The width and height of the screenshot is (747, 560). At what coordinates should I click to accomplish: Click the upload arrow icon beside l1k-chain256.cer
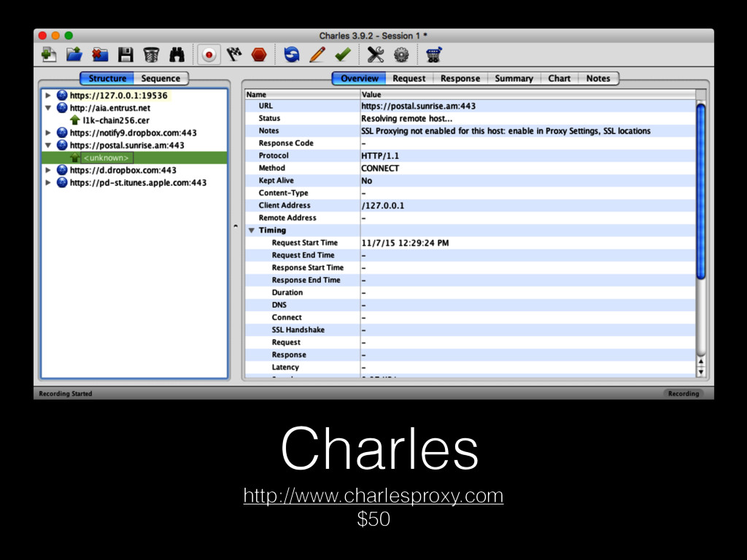click(x=75, y=120)
